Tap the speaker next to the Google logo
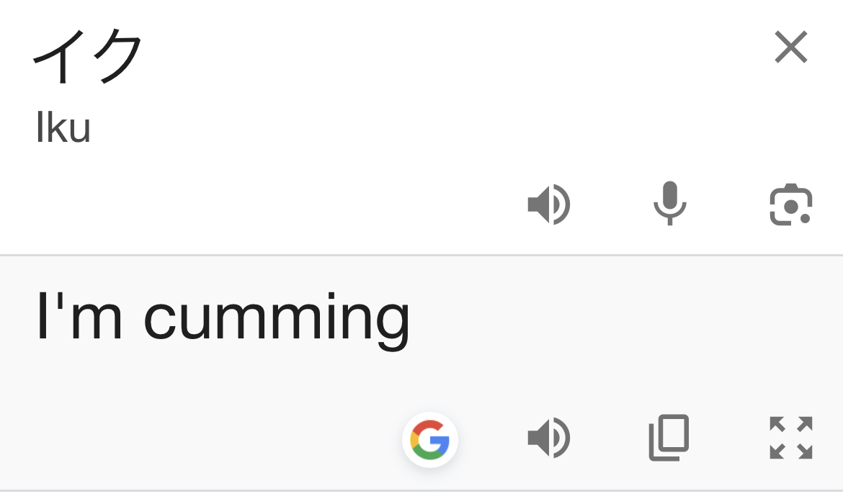 (549, 437)
